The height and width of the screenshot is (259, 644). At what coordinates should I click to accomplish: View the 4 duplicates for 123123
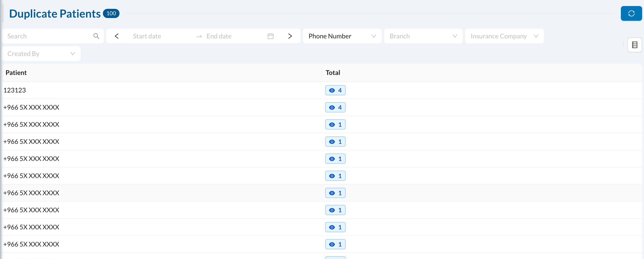tap(335, 90)
